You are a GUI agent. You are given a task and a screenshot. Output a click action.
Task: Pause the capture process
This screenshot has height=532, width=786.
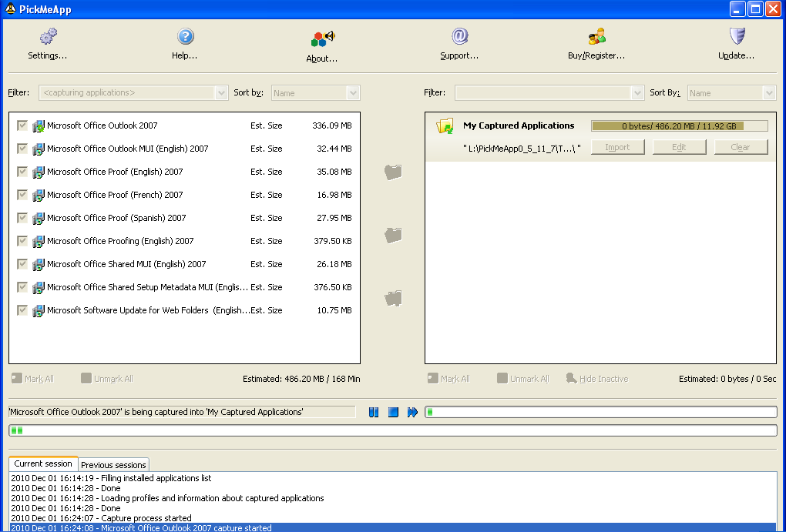[374, 412]
